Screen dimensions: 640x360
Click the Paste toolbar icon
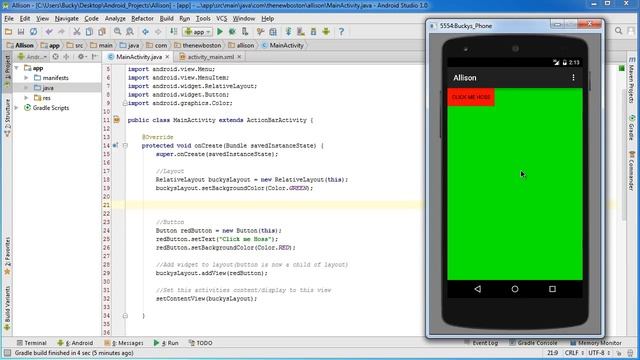102,31
